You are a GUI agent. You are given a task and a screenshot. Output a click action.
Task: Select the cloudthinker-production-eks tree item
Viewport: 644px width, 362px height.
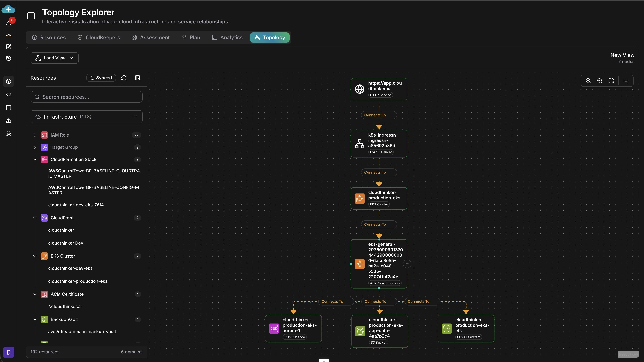tap(78, 281)
